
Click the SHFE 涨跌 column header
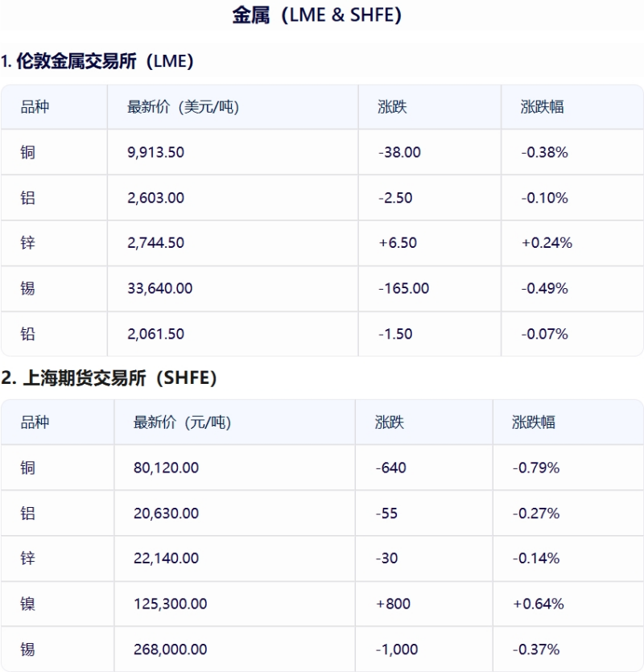pos(390,423)
